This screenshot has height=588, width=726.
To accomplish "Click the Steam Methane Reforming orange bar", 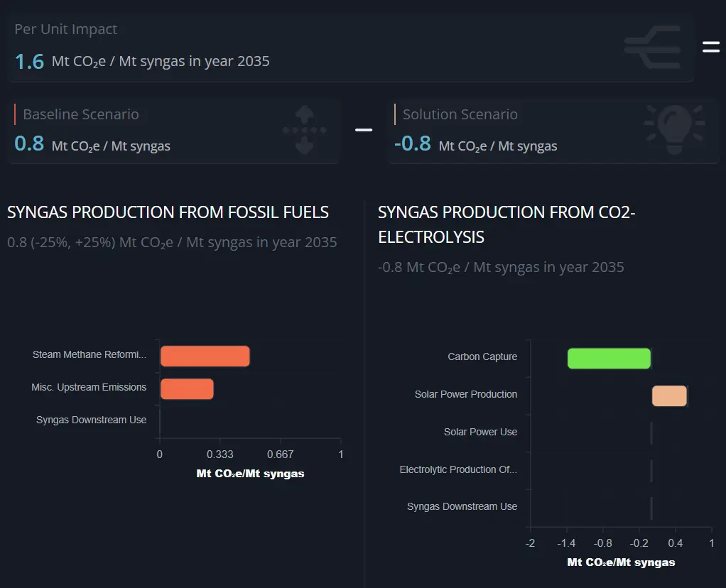I will pyautogui.click(x=205, y=356).
